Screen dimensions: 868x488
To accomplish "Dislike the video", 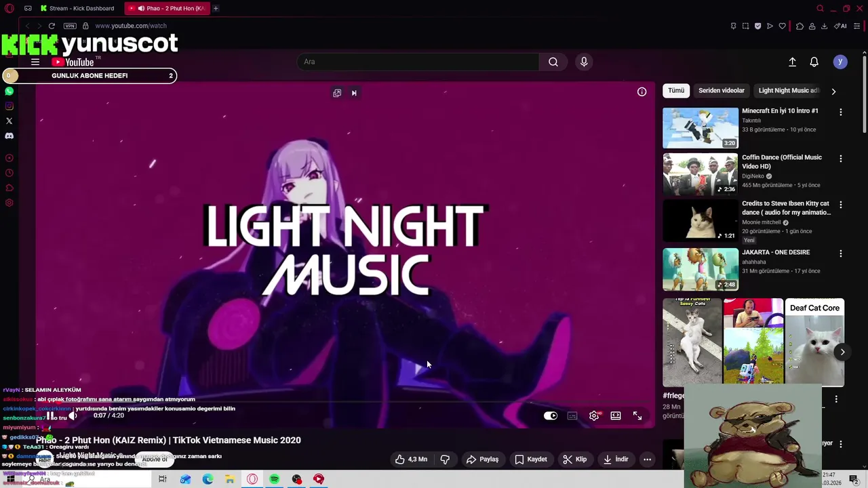I will tap(445, 459).
